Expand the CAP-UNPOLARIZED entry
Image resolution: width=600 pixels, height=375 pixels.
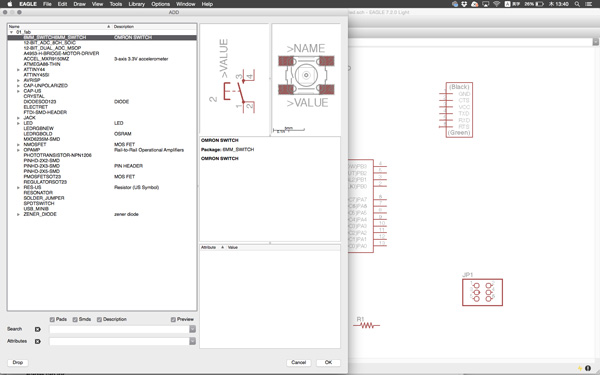[x=18, y=86]
